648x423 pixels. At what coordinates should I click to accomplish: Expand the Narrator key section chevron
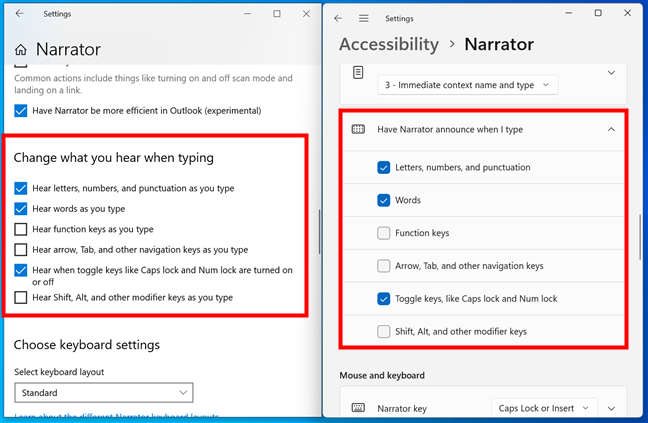[x=611, y=409]
